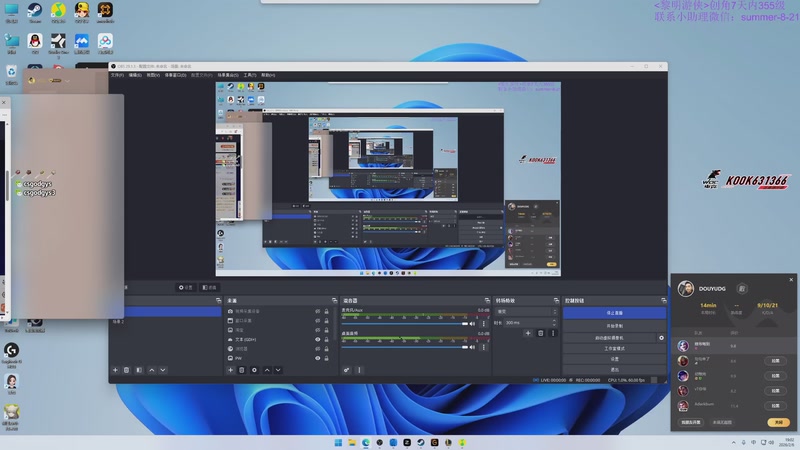Pop out the 控制按钮 controls dock

point(663,301)
